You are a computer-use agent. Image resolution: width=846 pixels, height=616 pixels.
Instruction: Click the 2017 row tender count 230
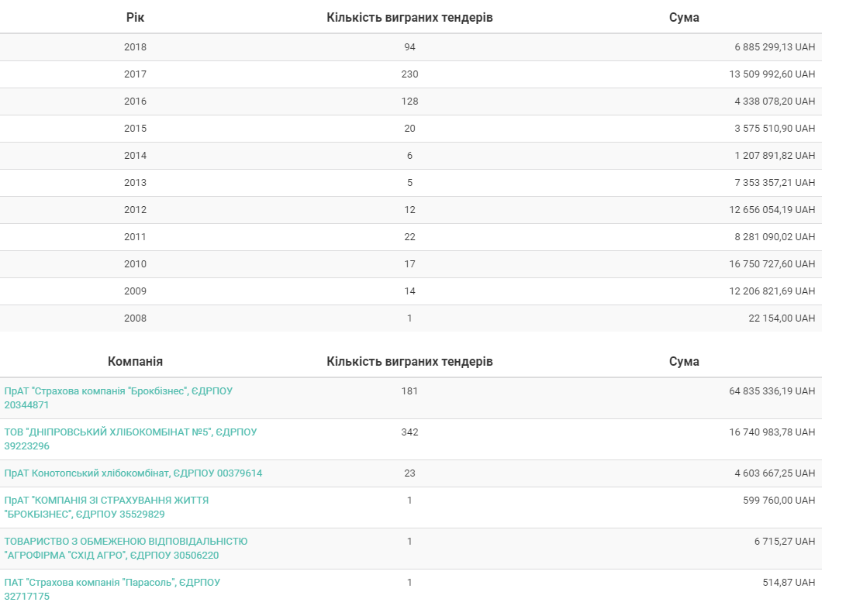pos(409,74)
